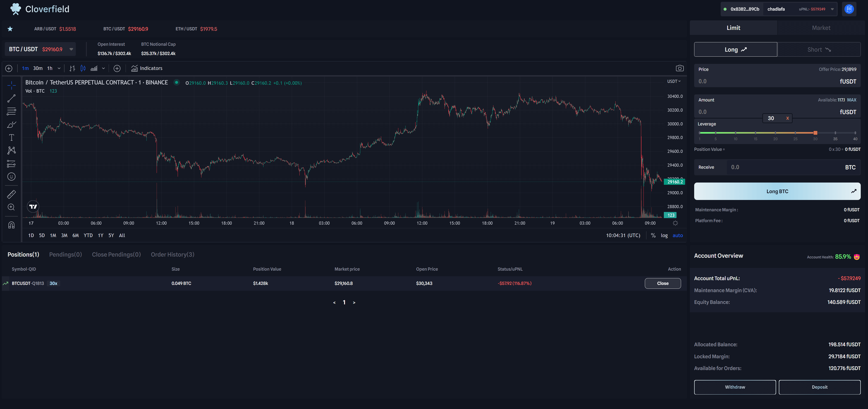This screenshot has width=868, height=409.
Task: Open the Order History(3) tab
Action: point(172,255)
